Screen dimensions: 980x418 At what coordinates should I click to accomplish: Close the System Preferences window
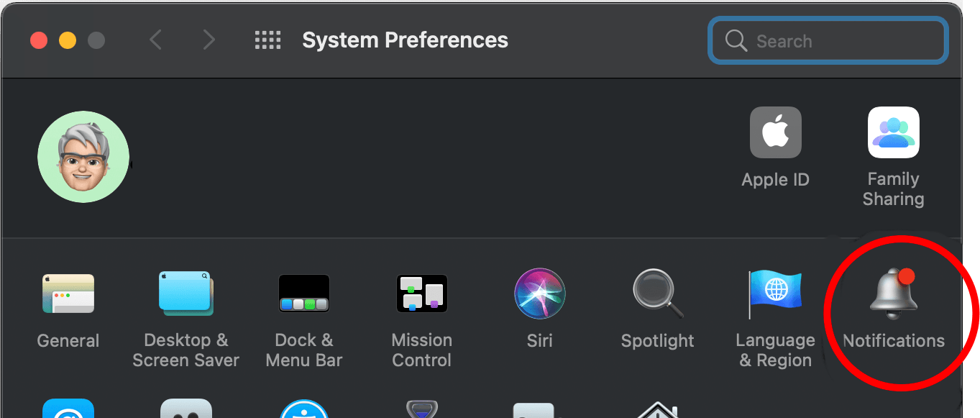tap(39, 40)
